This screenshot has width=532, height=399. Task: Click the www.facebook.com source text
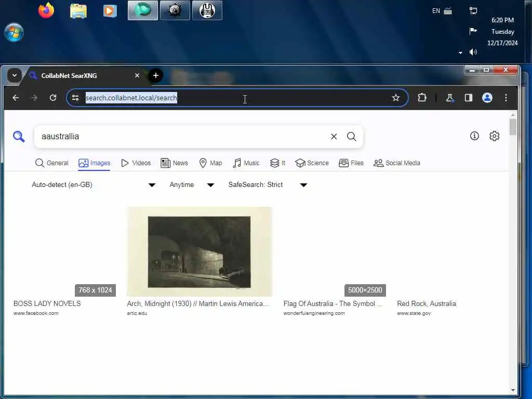tap(36, 313)
